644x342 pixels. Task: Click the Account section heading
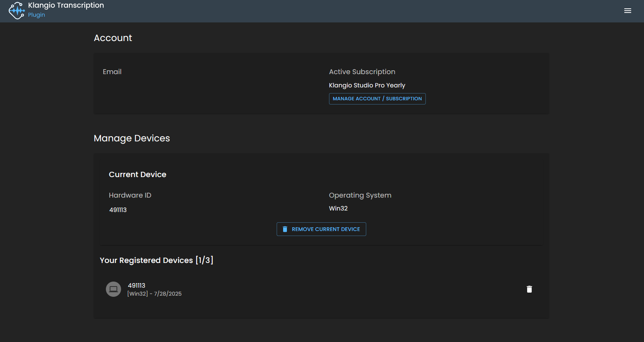coord(113,38)
